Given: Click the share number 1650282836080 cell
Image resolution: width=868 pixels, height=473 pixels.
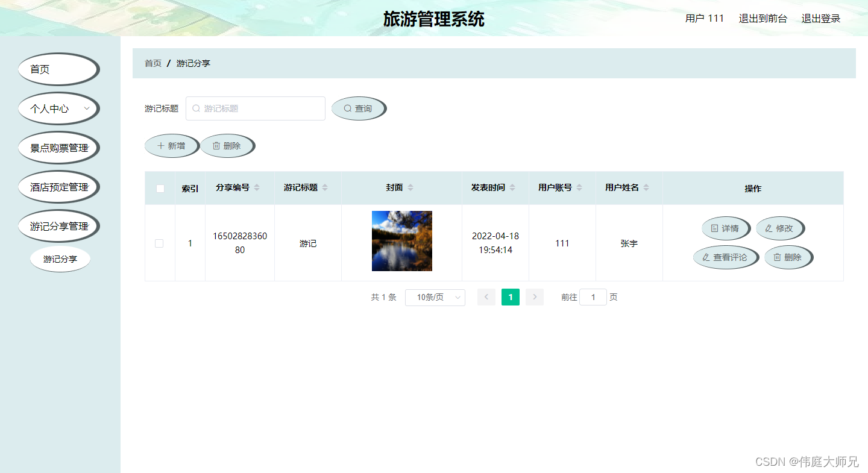Looking at the screenshot, I should 240,243.
